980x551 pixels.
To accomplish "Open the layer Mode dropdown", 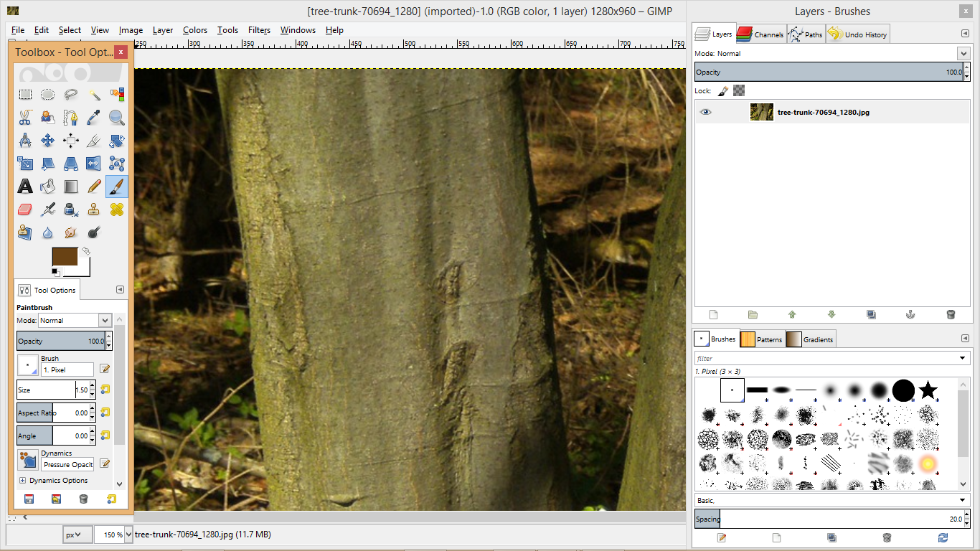I will 964,53.
